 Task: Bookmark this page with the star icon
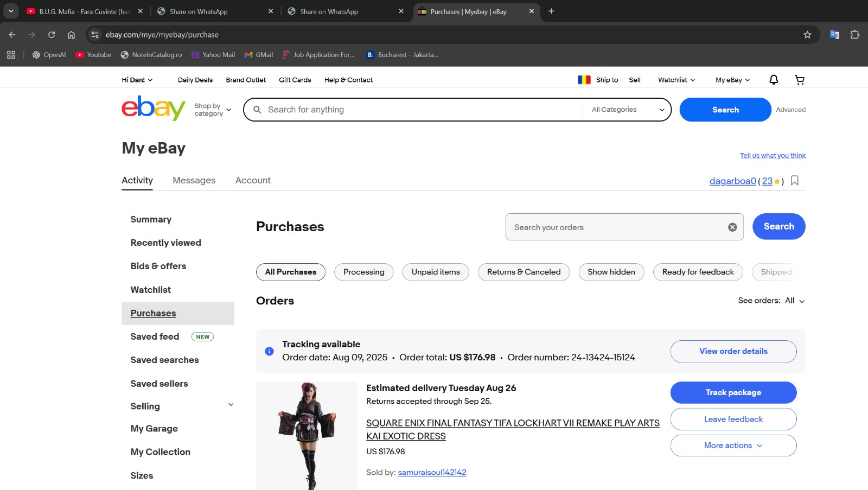807,35
